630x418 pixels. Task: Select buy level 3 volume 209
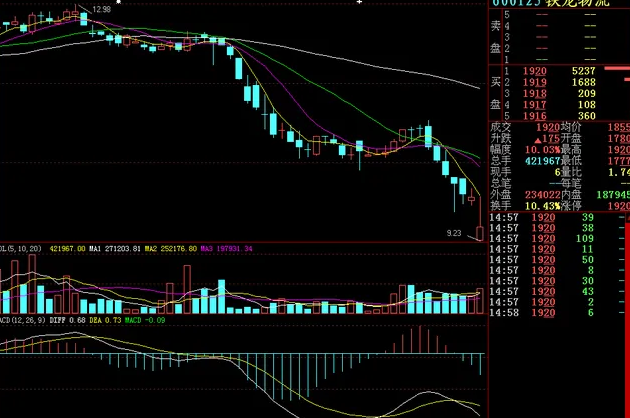pos(587,94)
